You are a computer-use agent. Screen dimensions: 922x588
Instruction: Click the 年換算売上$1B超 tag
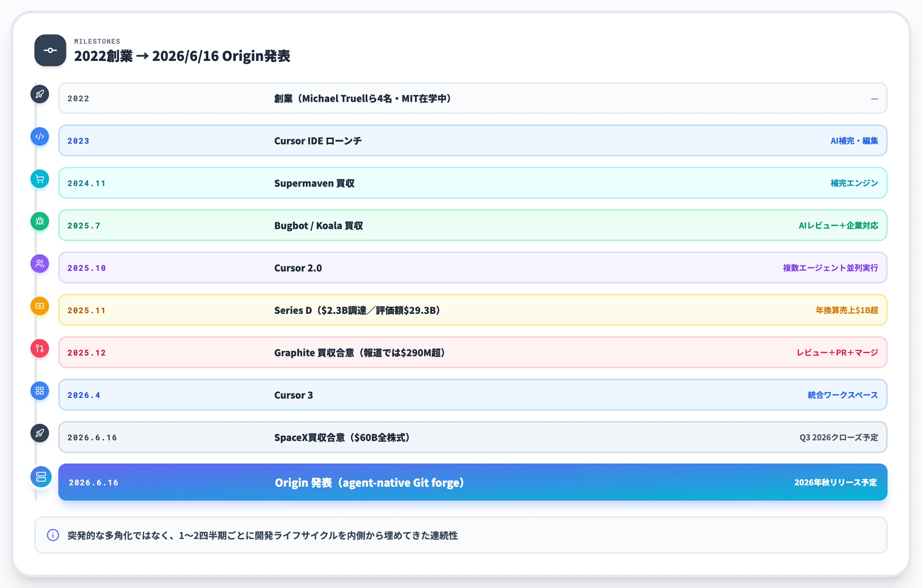tap(846, 311)
